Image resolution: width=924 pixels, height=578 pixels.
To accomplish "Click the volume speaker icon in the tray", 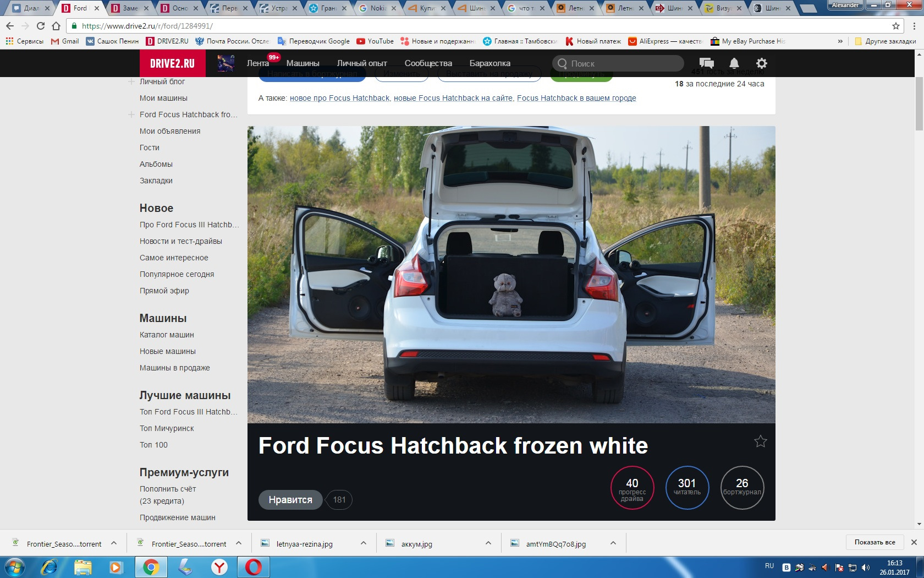I will tap(866, 568).
